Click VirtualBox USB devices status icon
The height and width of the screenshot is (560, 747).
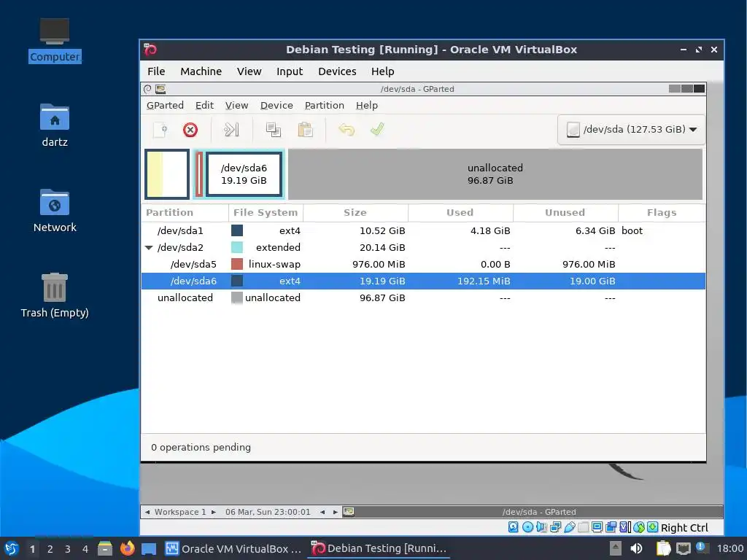coord(569,527)
